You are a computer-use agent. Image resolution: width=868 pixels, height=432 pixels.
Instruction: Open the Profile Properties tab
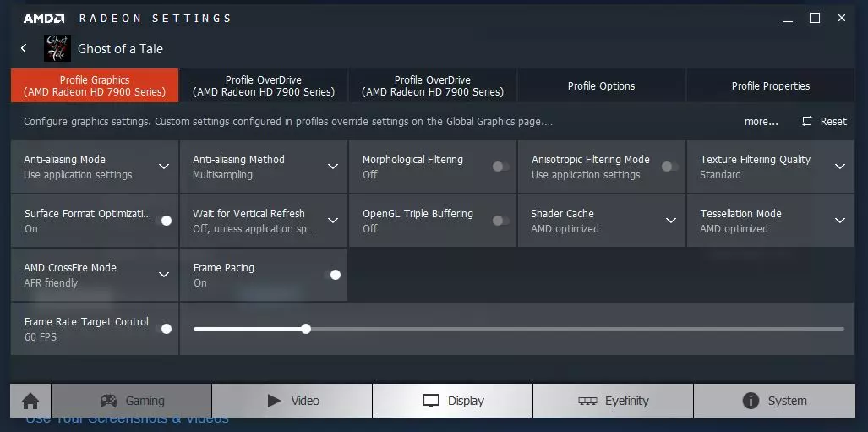[771, 86]
